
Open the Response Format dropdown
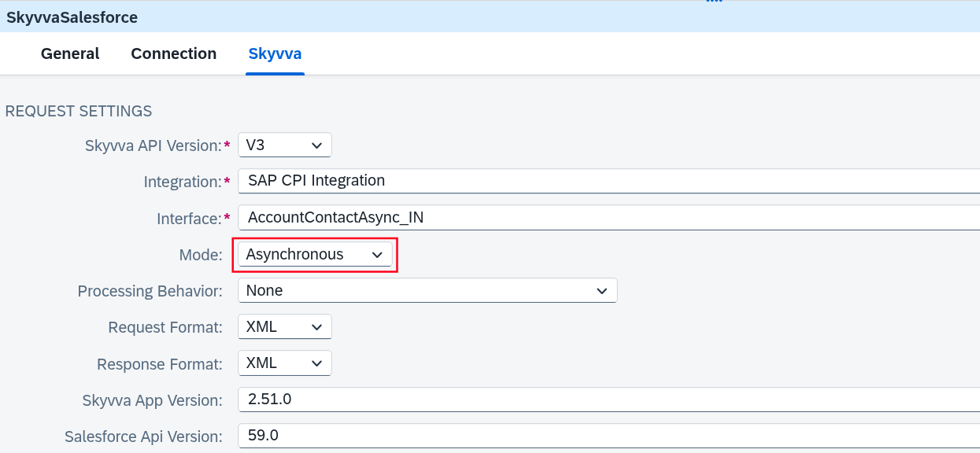(285, 363)
